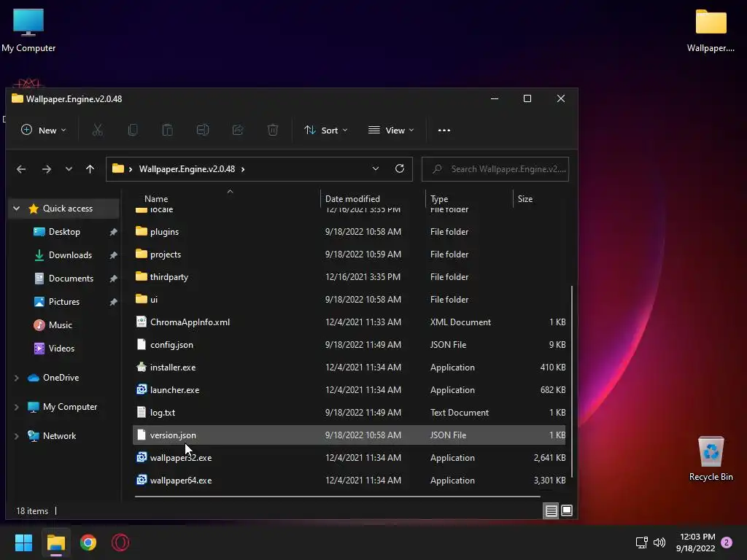Screen dimensions: 747x560
Task: Go up one folder level
Action: point(90,169)
